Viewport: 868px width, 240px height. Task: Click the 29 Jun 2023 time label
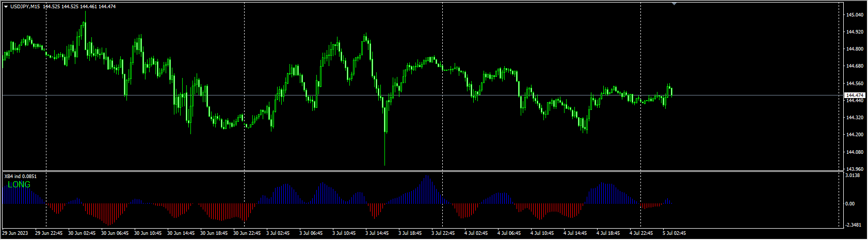[16, 233]
